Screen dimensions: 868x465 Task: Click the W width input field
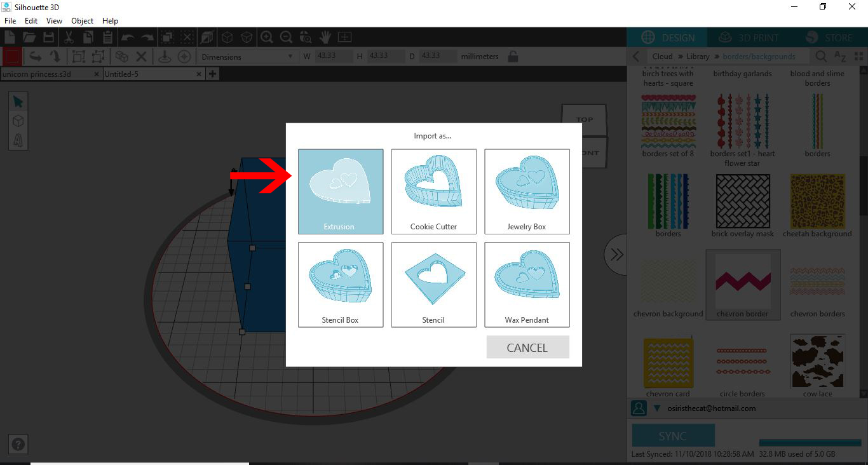(x=334, y=57)
